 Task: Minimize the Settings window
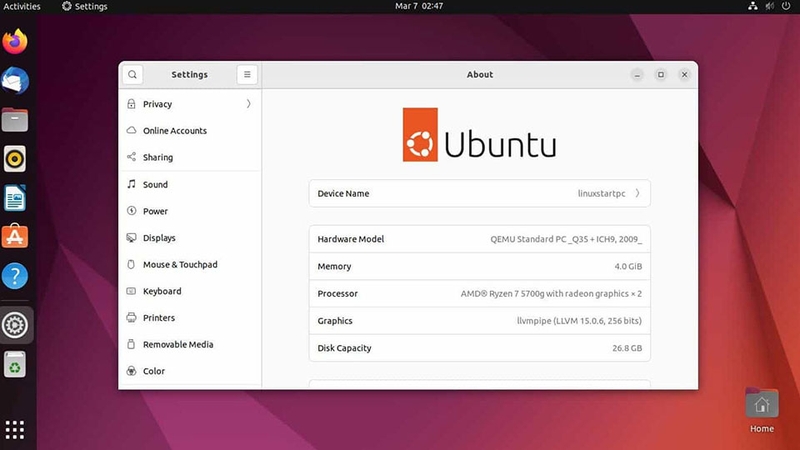click(637, 75)
